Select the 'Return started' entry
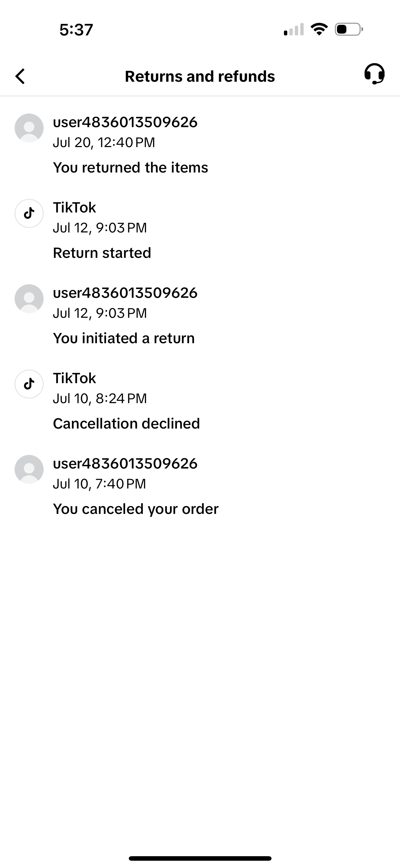Screen dimensions: 400x868 click(x=102, y=253)
